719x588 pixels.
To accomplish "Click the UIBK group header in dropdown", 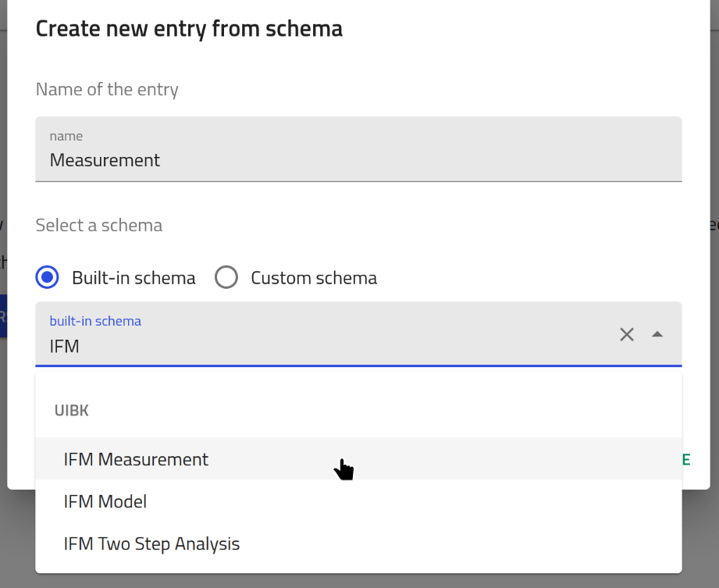I will 72,411.
